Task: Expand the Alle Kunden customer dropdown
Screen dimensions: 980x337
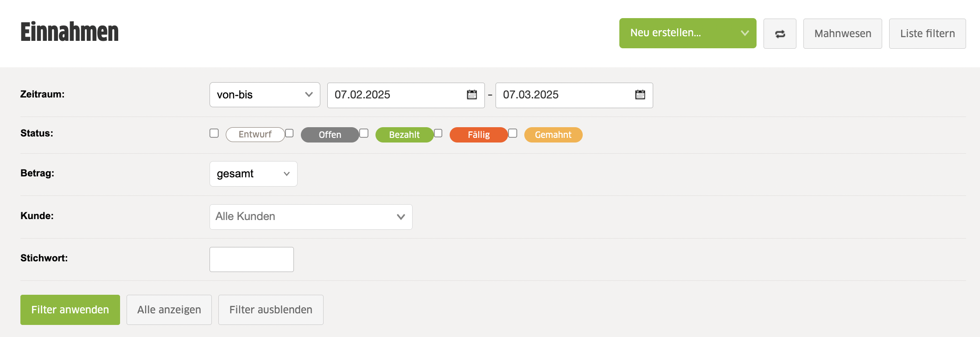Action: (311, 217)
